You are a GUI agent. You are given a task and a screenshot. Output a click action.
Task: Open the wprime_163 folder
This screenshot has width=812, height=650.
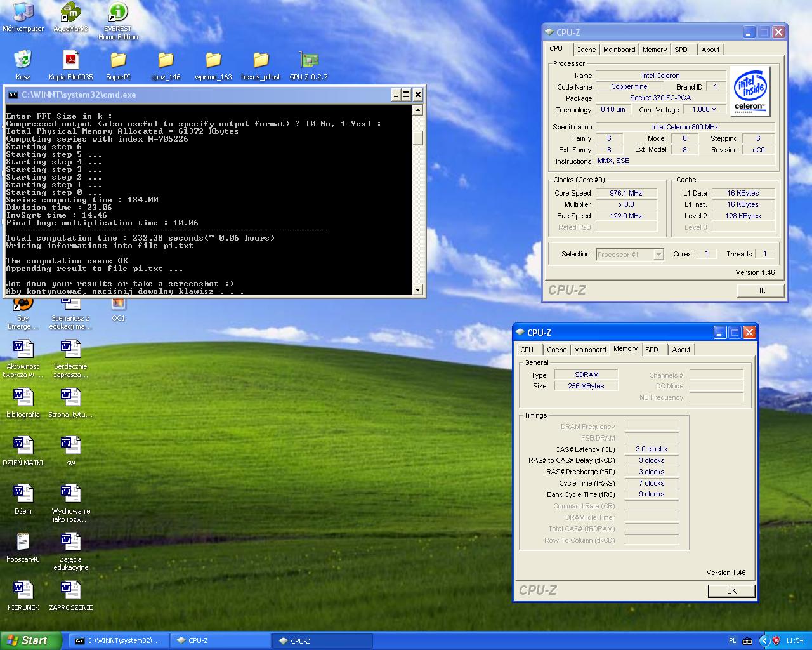click(213, 65)
